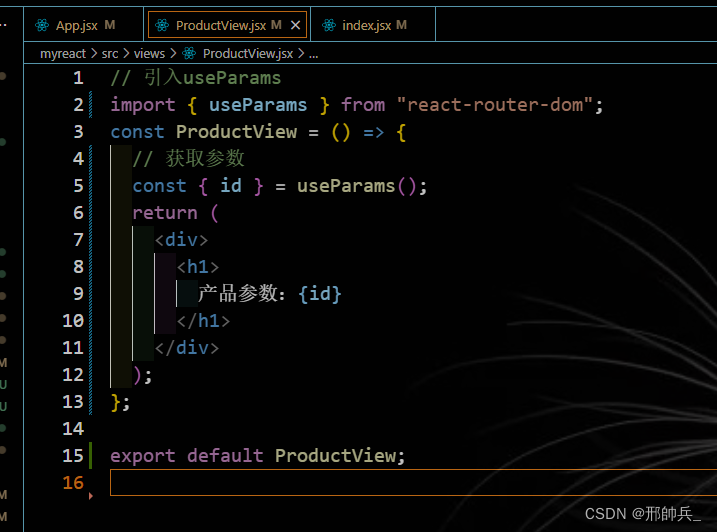The width and height of the screenshot is (717, 532).
Task: Open the myreact breadcrumb folder
Action: click(x=63, y=54)
